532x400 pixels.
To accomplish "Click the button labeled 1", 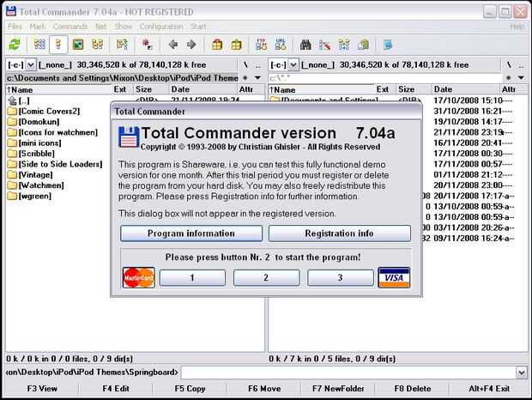I will [x=192, y=278].
